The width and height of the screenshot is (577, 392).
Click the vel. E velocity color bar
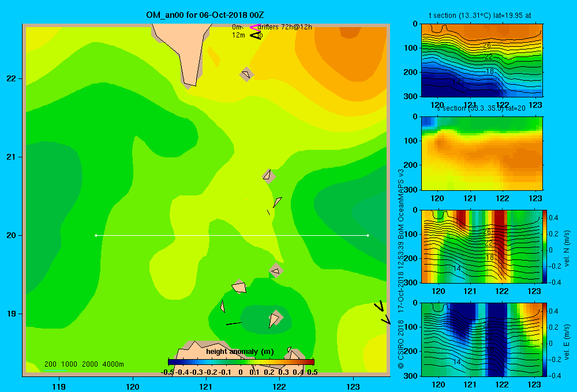pos(545,340)
